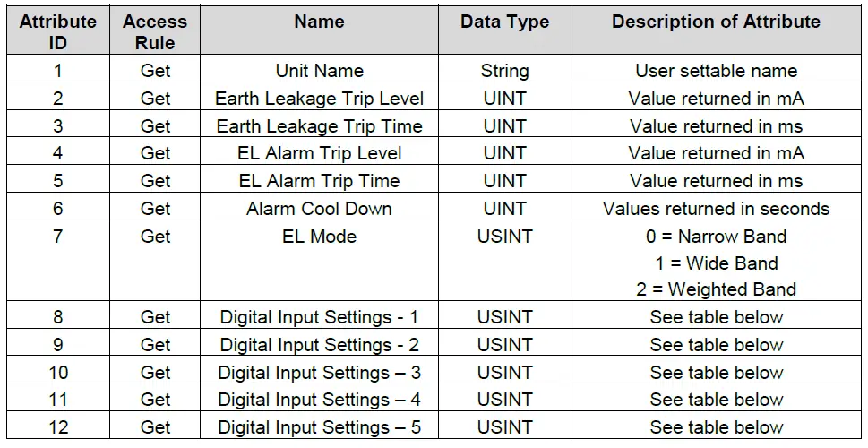This screenshot has width=868, height=448.
Task: Select the EL Alarm Trip Time cell
Action: 319,181
